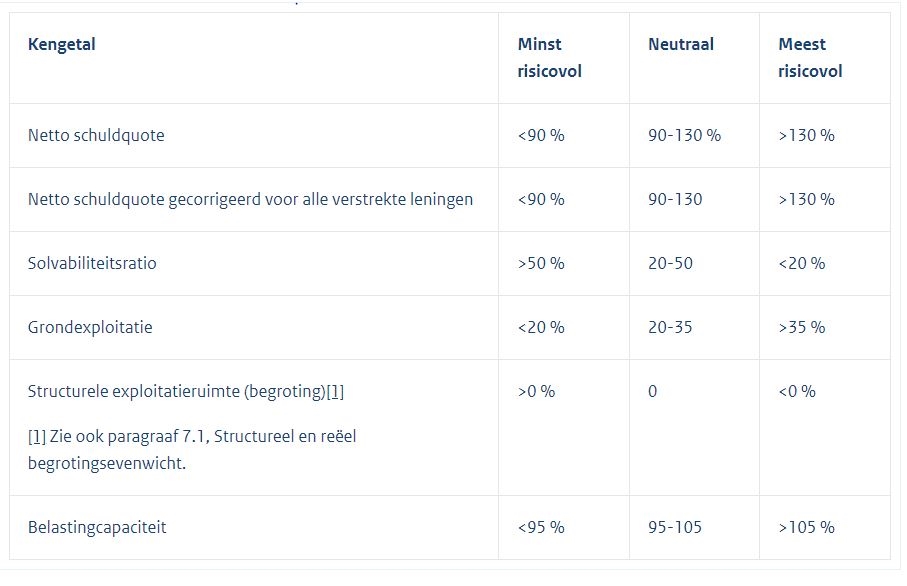
Task: Select the 'Minst risicovol' column header
Action: (549, 58)
